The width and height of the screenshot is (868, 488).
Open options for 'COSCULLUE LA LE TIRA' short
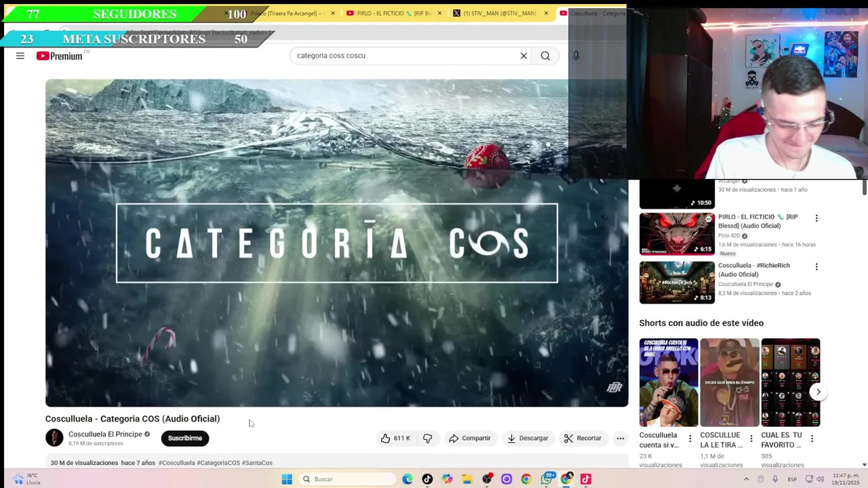[x=751, y=439]
